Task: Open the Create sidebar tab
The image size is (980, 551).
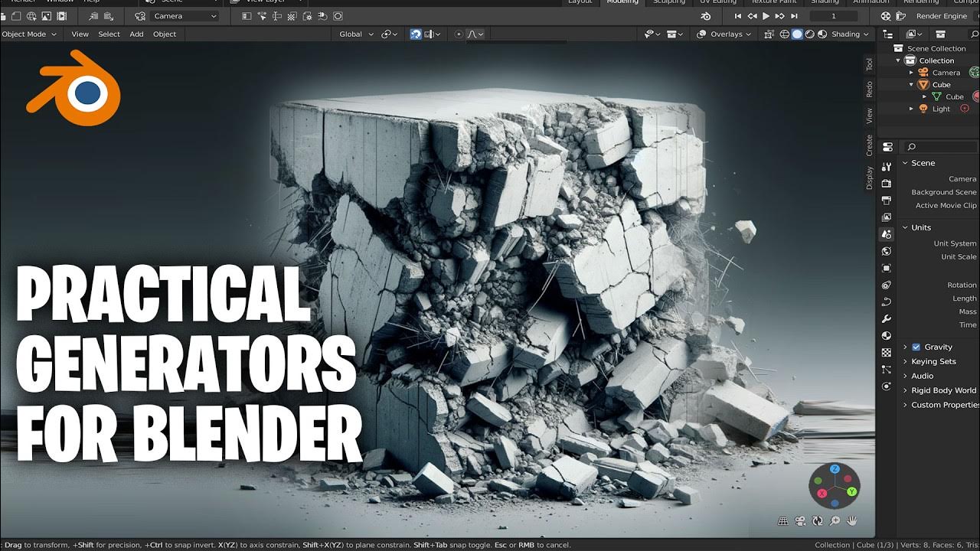Action: point(869,145)
